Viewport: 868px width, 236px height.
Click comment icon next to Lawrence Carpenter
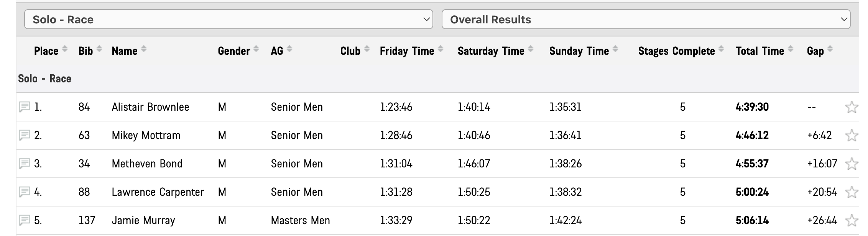25,192
